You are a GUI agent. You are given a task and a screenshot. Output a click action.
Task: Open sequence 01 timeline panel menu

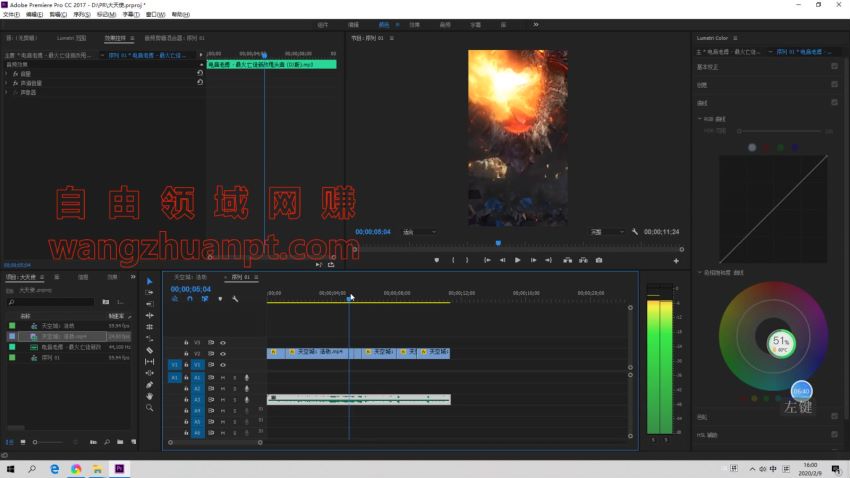(256, 277)
